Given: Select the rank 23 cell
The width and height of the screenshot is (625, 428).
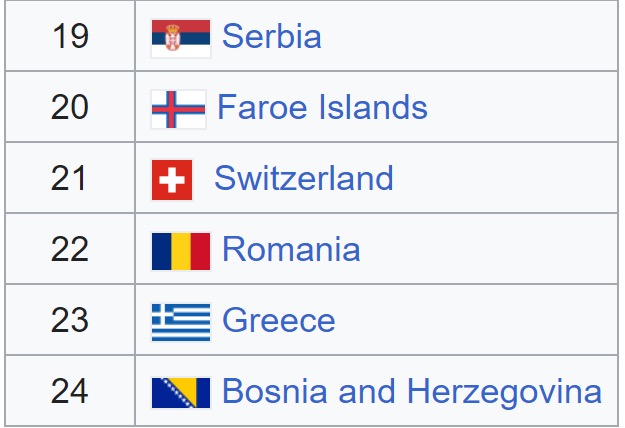Looking at the screenshot, I should [70, 320].
